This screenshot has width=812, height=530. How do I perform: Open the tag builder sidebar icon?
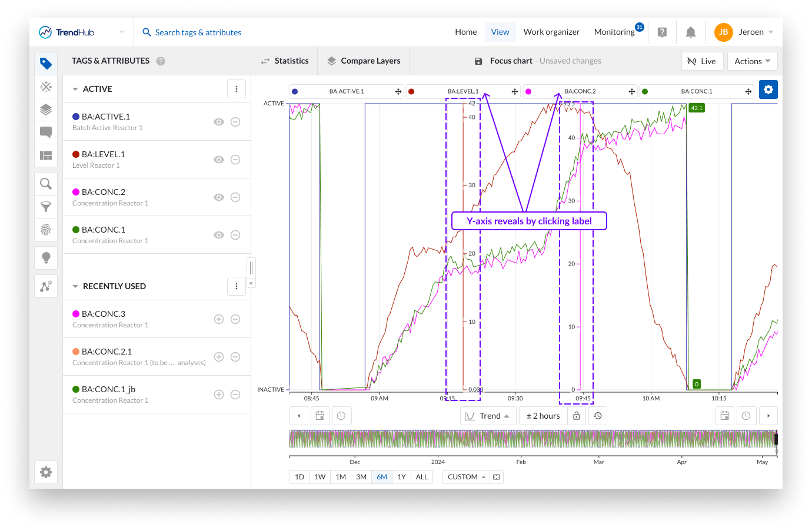point(46,87)
